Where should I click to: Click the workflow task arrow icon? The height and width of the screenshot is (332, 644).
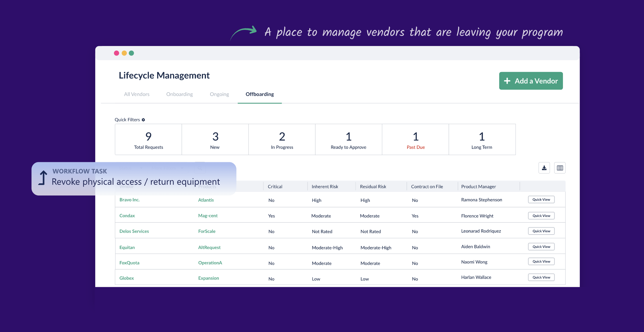(x=43, y=178)
